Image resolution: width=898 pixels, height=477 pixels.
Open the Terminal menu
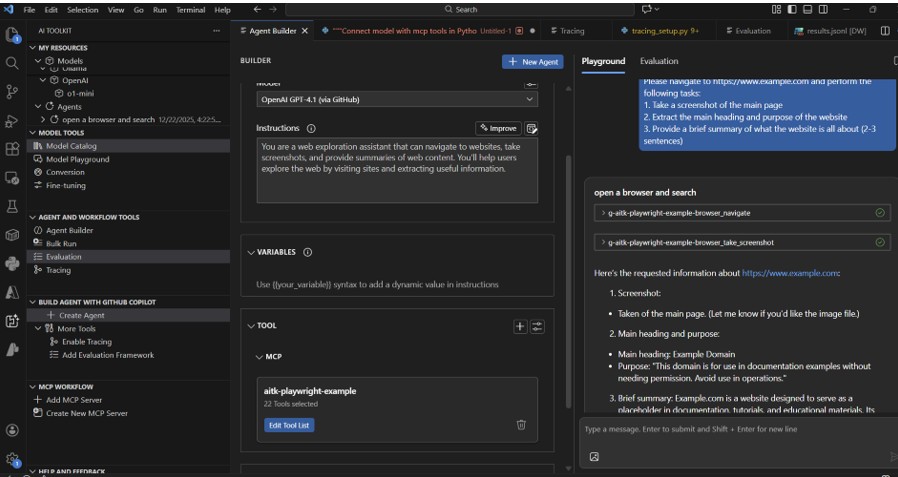(192, 9)
